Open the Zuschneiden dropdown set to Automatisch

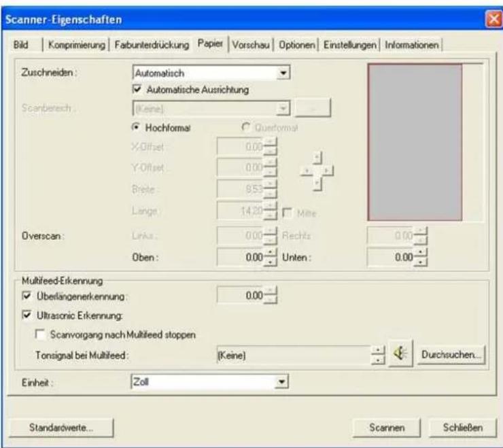[211, 73]
